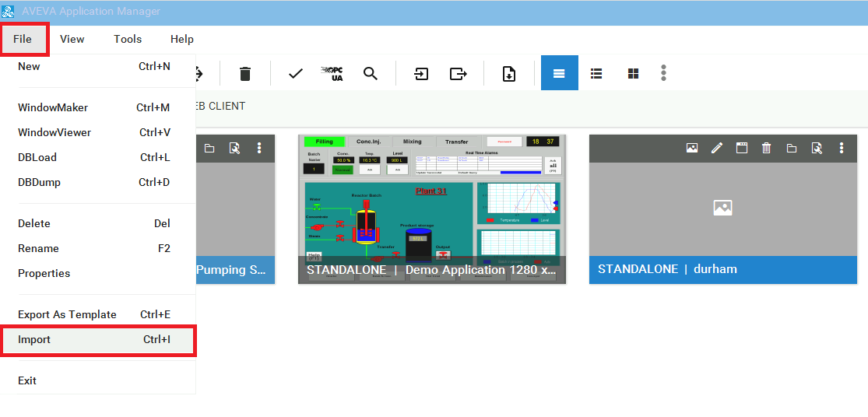Switch to the blue highlighted view mode

pyautogui.click(x=559, y=73)
